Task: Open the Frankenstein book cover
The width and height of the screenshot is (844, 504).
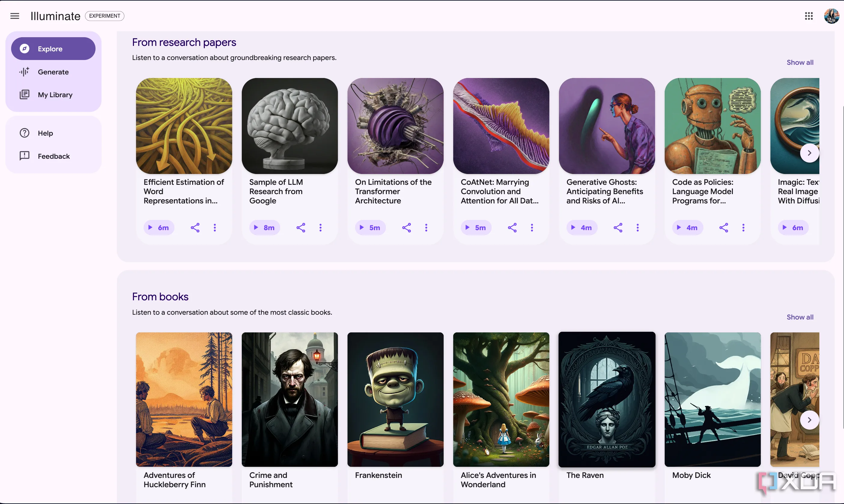Action: [x=395, y=399]
